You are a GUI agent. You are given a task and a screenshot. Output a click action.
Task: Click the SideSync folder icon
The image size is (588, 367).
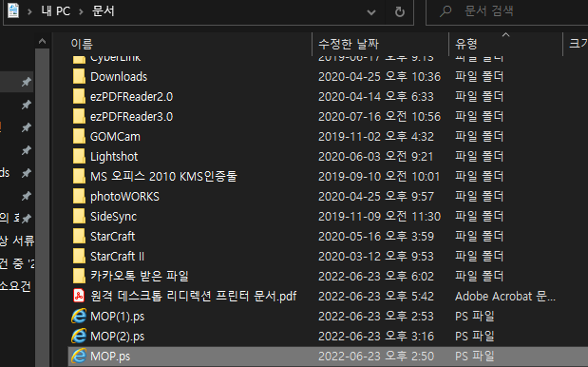click(79, 216)
